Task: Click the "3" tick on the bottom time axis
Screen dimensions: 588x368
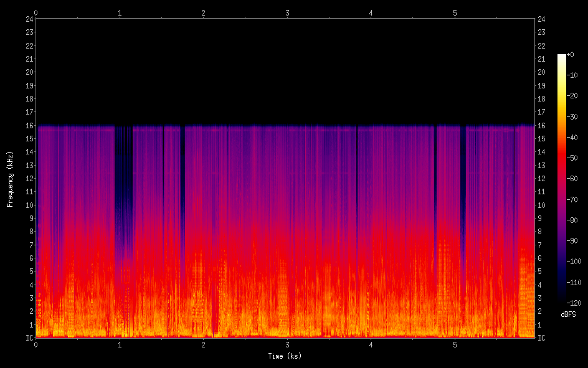Action: click(287, 344)
